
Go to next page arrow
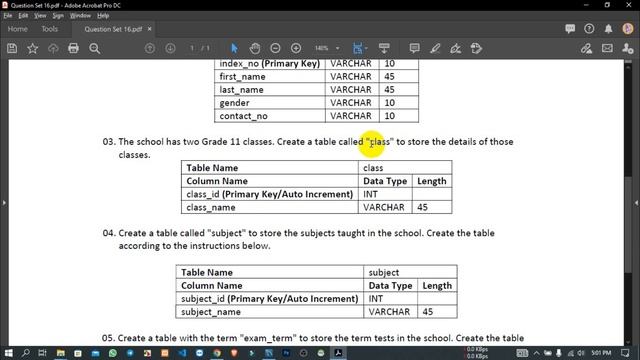[170, 48]
